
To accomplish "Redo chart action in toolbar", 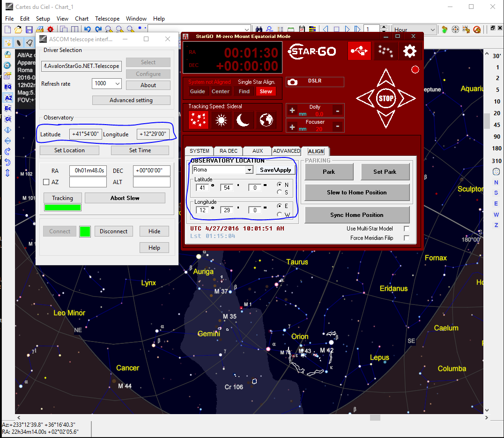I will point(98,30).
